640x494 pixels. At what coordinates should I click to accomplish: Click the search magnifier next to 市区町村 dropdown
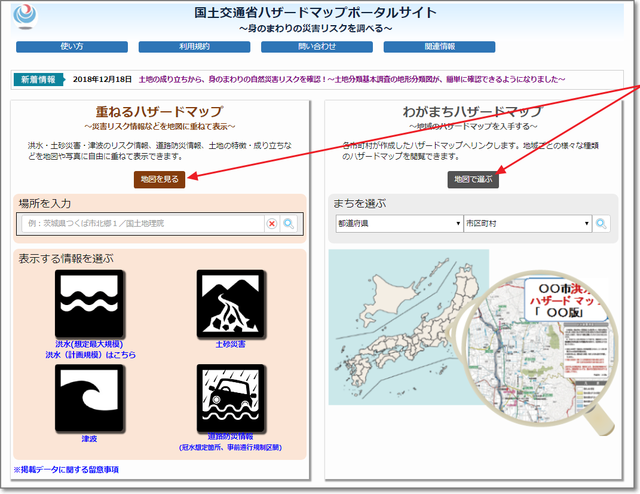601,223
